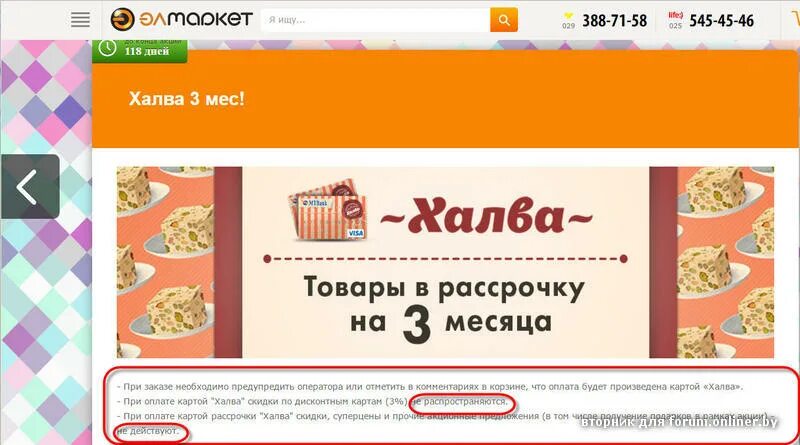Click the "Халва 3 мес!" heading
This screenshot has width=800, height=445.
click(186, 98)
